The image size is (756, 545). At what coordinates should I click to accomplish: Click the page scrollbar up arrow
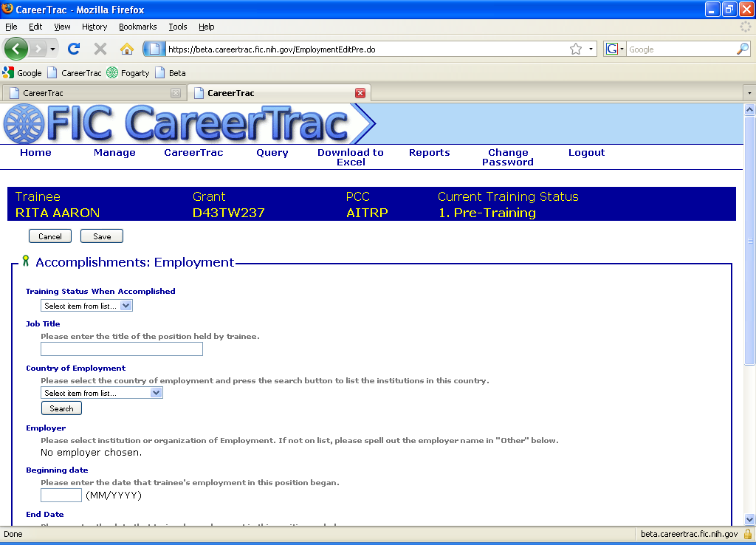pyautogui.click(x=749, y=110)
